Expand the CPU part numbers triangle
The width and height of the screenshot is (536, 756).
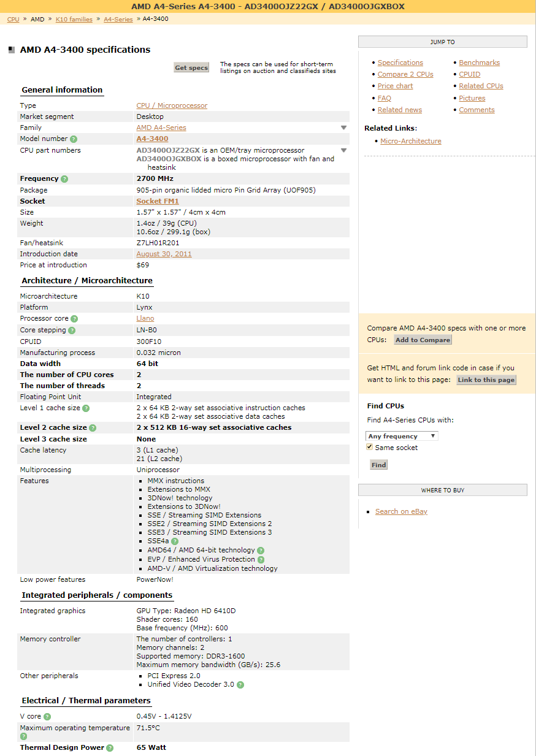click(344, 150)
